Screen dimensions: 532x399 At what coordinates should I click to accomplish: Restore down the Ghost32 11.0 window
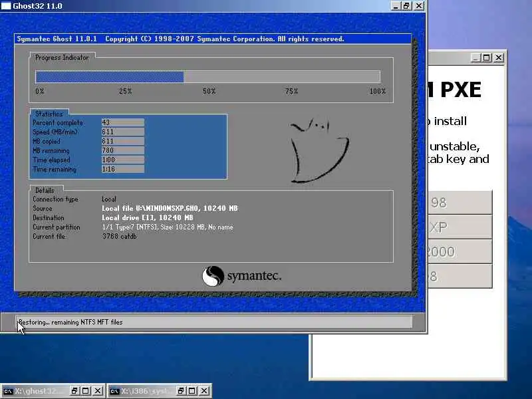click(x=406, y=6)
